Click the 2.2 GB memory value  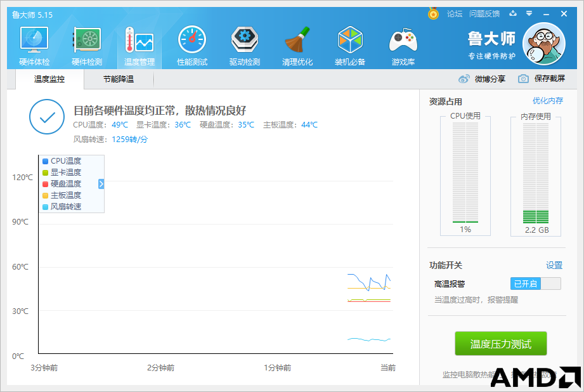[536, 230]
